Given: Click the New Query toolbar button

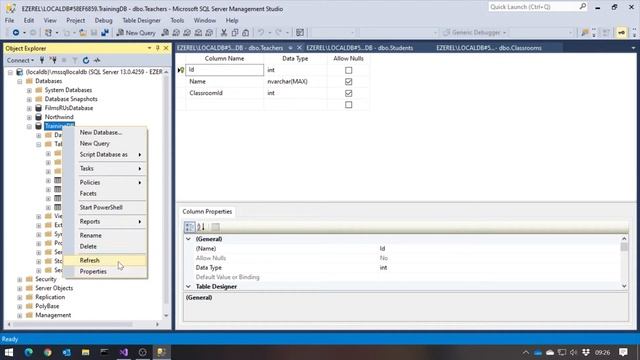Looking at the screenshot, I should click(136, 33).
